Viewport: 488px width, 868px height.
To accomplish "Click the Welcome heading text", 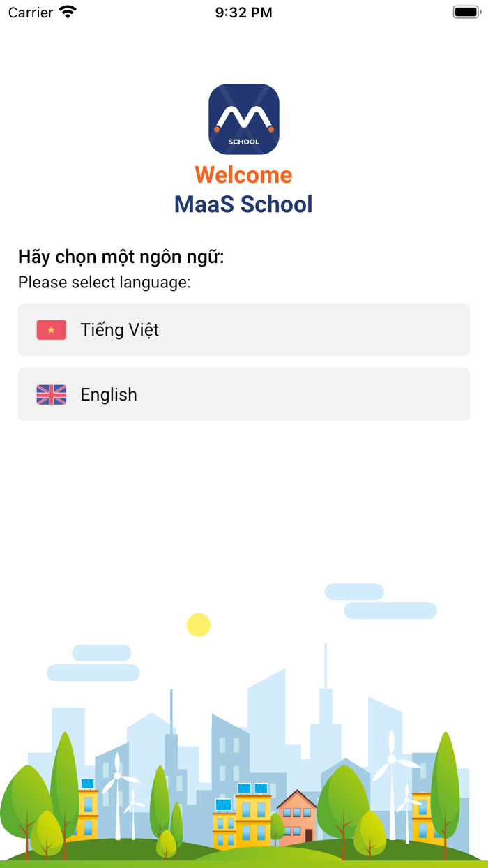I will click(244, 174).
